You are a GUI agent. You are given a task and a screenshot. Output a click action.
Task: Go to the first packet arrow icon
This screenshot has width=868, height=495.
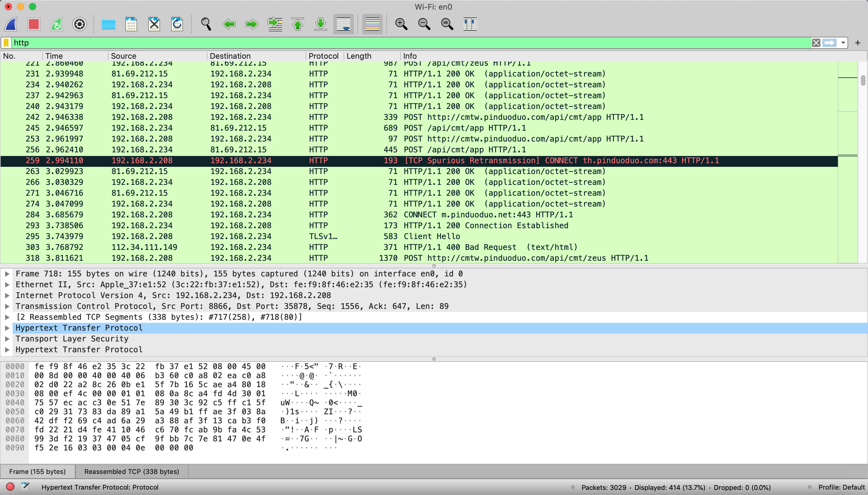pos(298,24)
